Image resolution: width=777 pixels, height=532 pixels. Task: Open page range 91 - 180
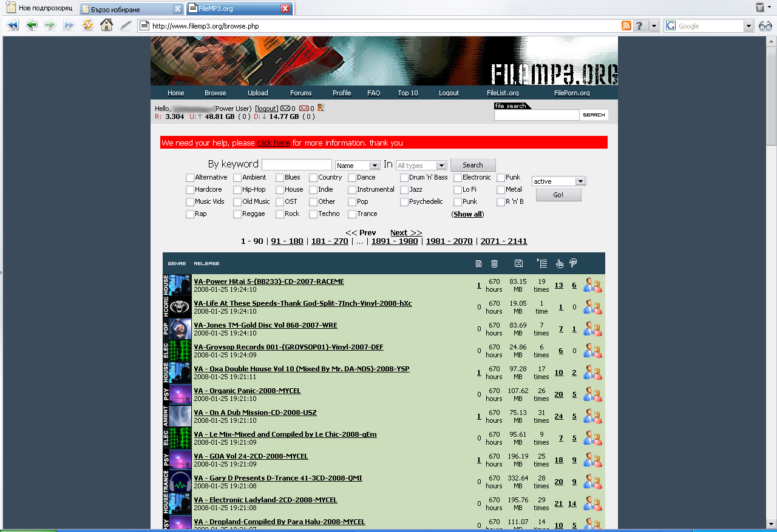click(287, 241)
